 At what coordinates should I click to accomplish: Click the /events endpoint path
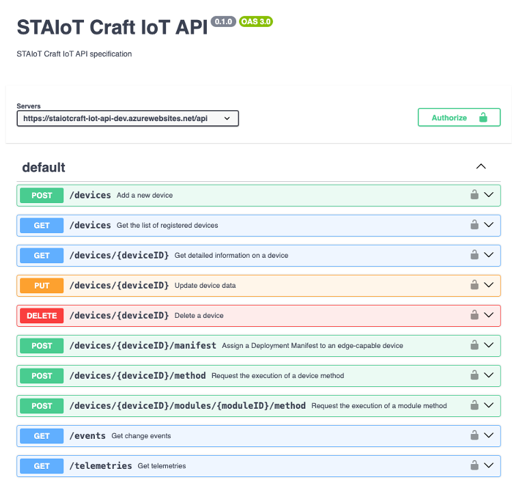[x=87, y=436]
